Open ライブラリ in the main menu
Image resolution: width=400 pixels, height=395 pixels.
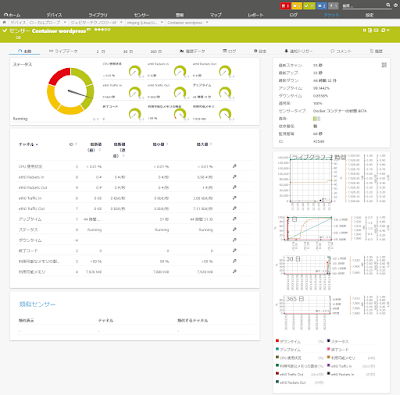coord(98,15)
